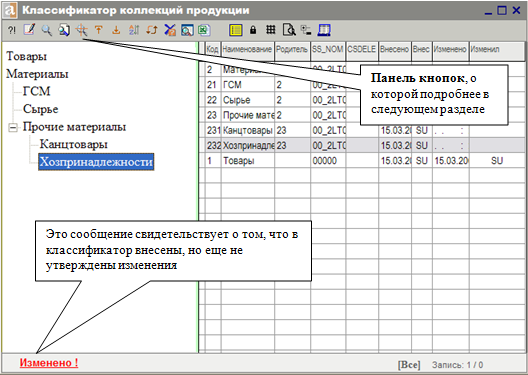This screenshot has width=528, height=375.
Task: Click the grid table icon
Action: tap(270, 30)
